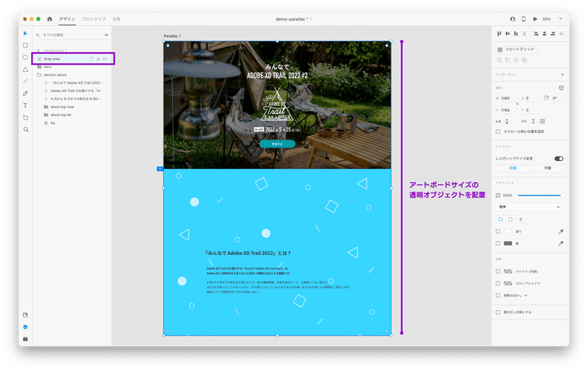Screen dimensions: 588x371
Task: Expand the background blur type chevron
Action: (526, 295)
